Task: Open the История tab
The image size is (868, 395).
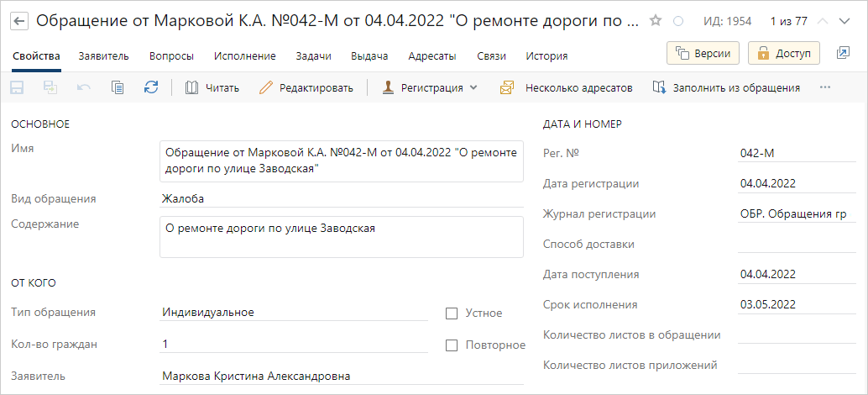Action: coord(546,56)
